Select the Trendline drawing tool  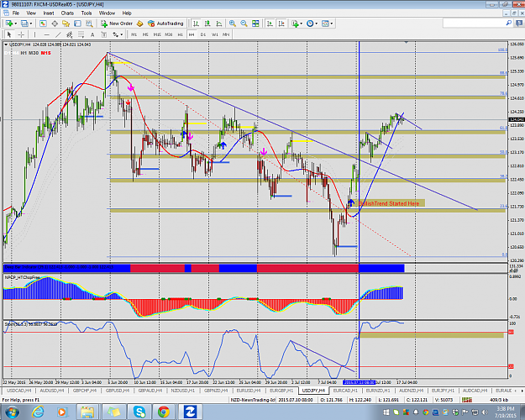point(58,34)
